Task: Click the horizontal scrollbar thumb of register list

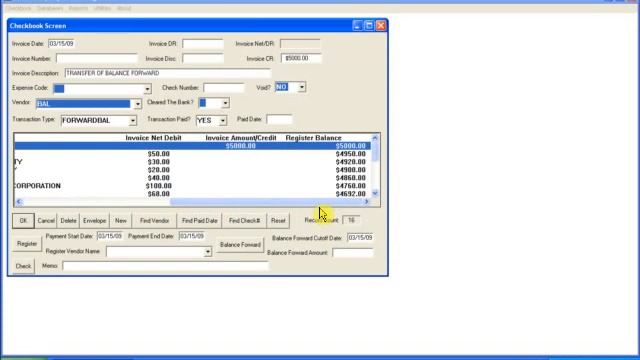Action: (x=266, y=202)
